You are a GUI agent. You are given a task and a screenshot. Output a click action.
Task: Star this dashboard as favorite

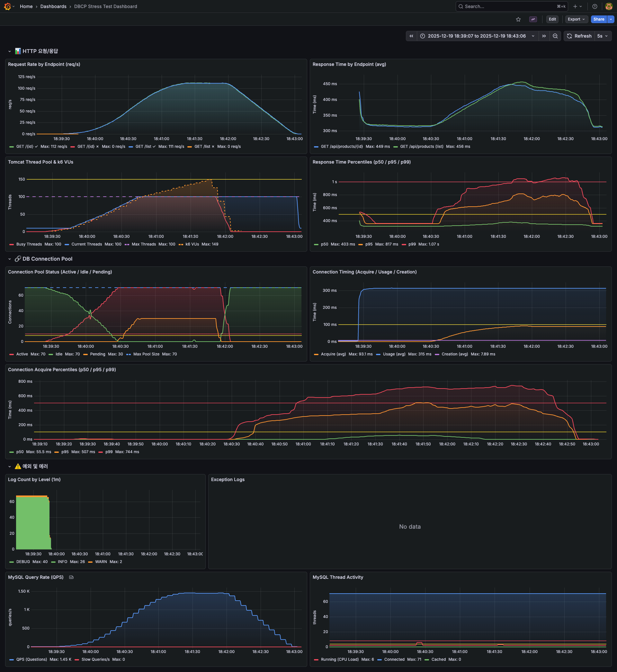[518, 19]
